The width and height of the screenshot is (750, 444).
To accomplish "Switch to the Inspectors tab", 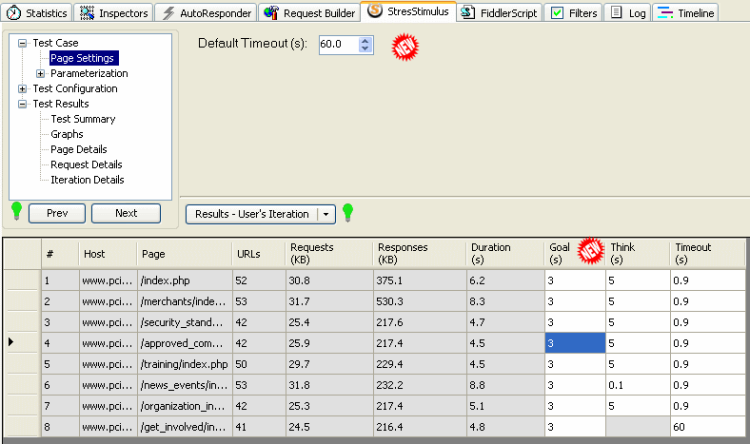I will coord(114,13).
